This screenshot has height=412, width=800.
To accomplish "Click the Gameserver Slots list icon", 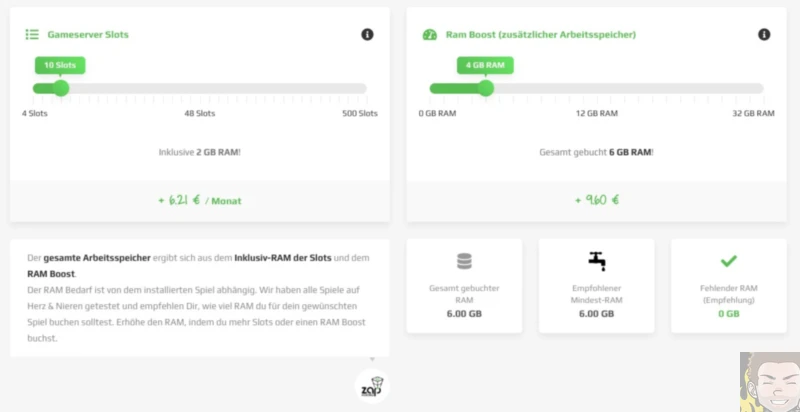I will 32,34.
